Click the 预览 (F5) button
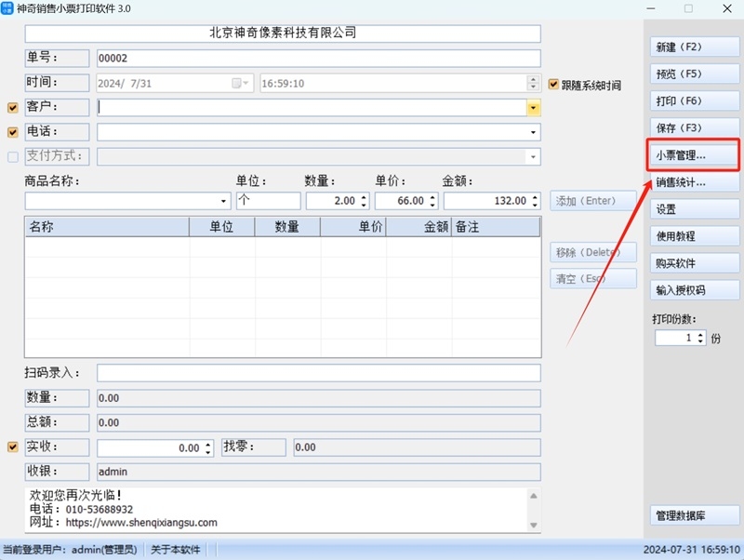This screenshot has height=560, width=744. pyautogui.click(x=695, y=74)
